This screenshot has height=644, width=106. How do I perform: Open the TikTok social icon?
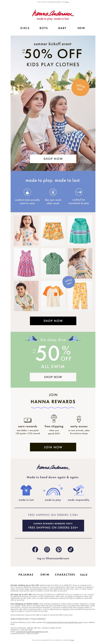(x=70, y=549)
